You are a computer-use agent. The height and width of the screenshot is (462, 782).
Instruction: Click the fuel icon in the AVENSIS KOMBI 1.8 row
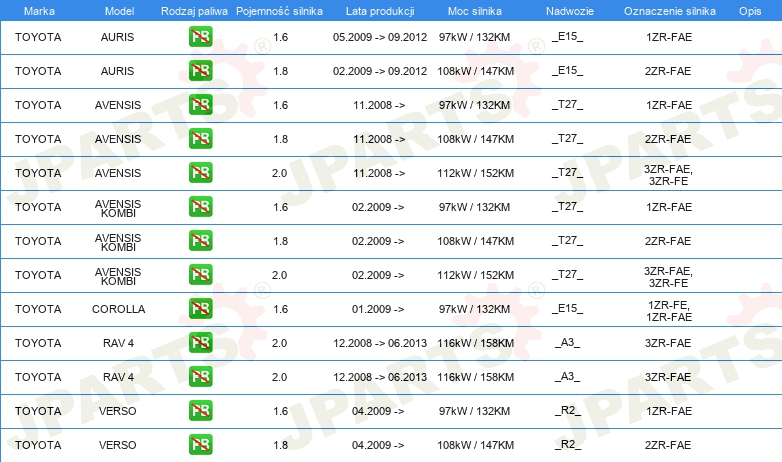200,240
